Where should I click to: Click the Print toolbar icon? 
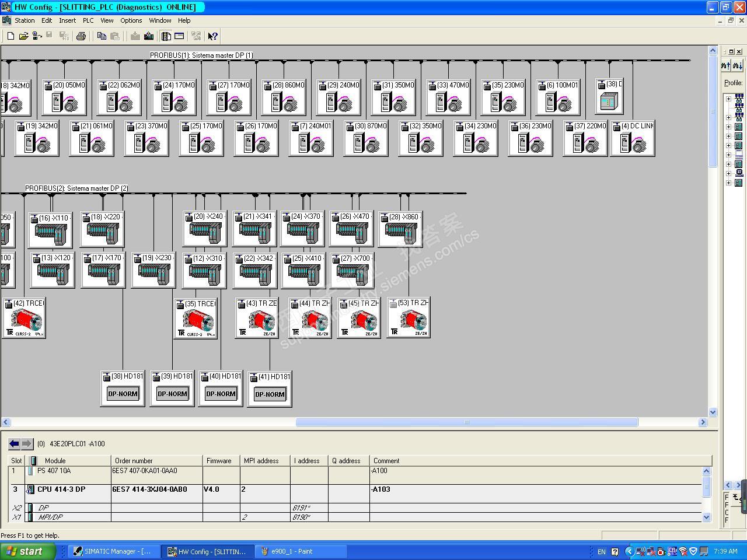pyautogui.click(x=81, y=36)
